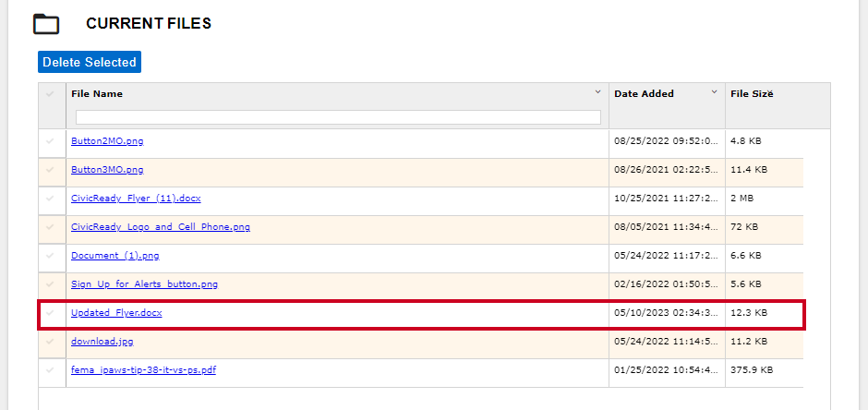
Task: Click the 08/25/2022 date for Button2MO.png
Action: coord(666,141)
